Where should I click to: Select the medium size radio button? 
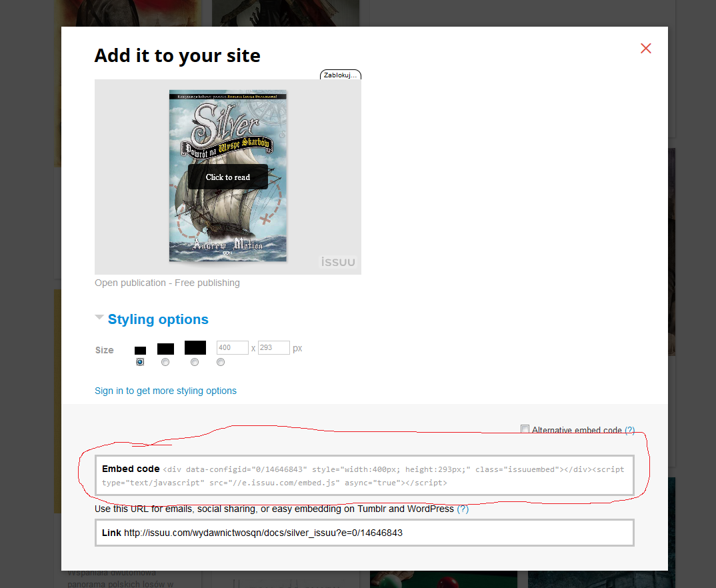(165, 362)
